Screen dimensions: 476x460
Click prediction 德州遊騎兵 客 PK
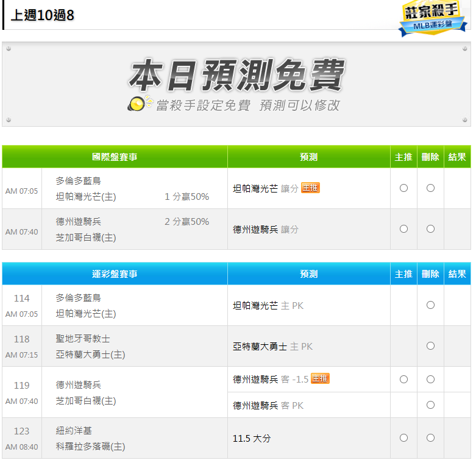(268, 405)
